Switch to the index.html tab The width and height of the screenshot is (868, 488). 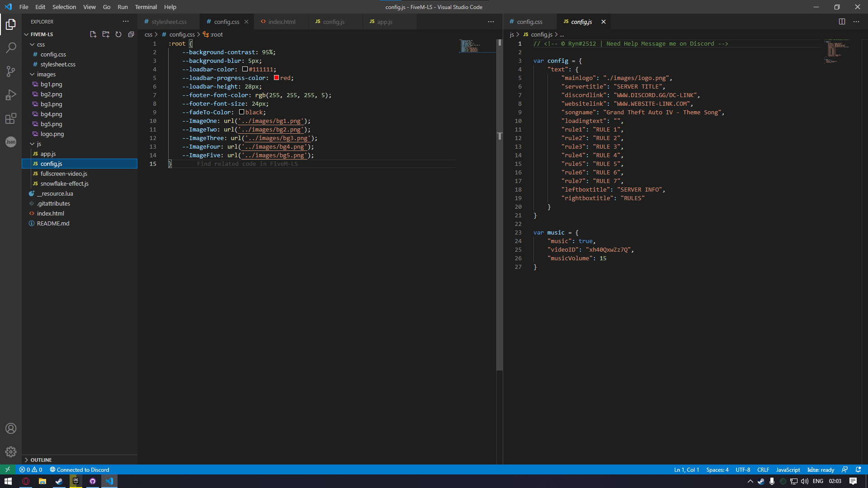[281, 21]
